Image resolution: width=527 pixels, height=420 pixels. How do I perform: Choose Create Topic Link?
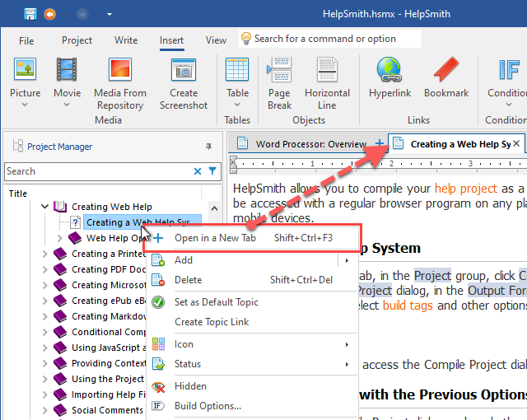252,322
